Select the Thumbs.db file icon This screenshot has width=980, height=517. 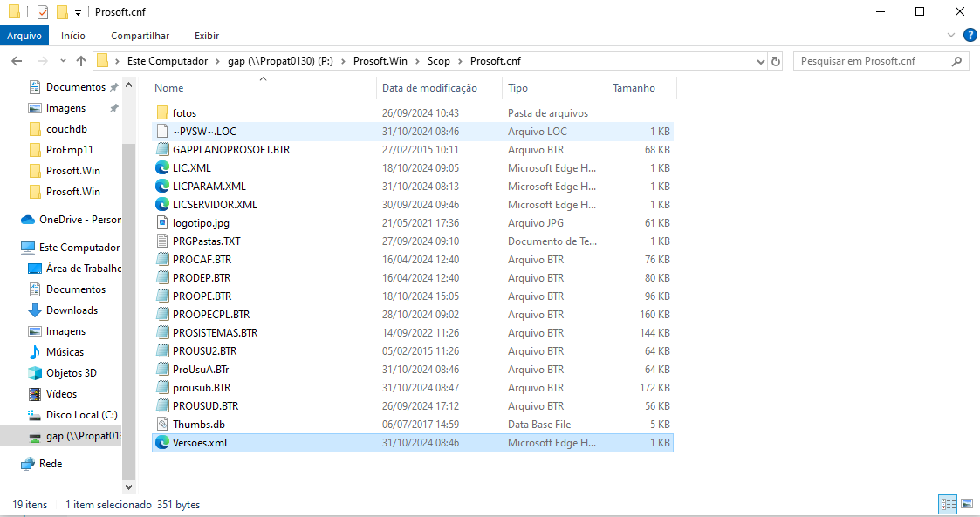(162, 425)
